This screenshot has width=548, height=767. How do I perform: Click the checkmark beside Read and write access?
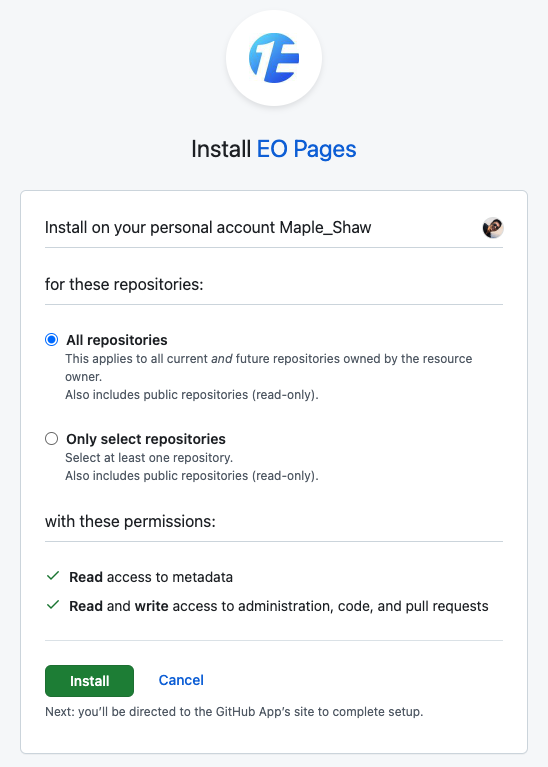(x=52, y=605)
